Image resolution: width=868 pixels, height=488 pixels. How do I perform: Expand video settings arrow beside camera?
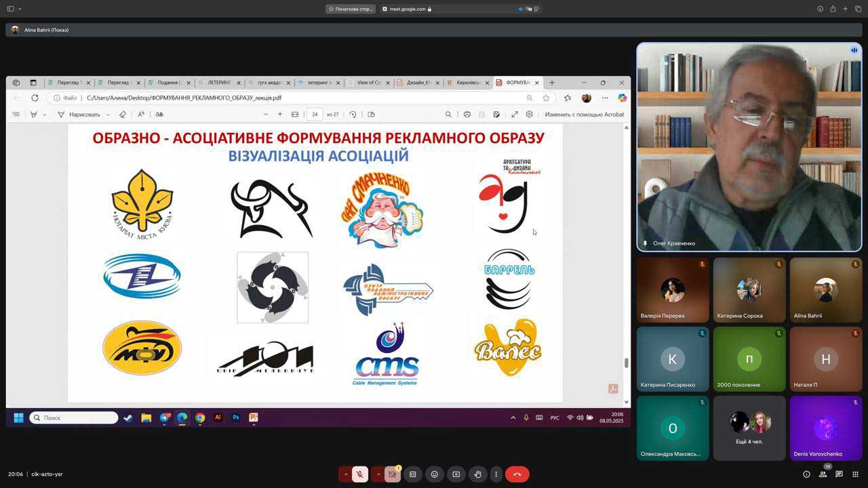pyautogui.click(x=378, y=474)
